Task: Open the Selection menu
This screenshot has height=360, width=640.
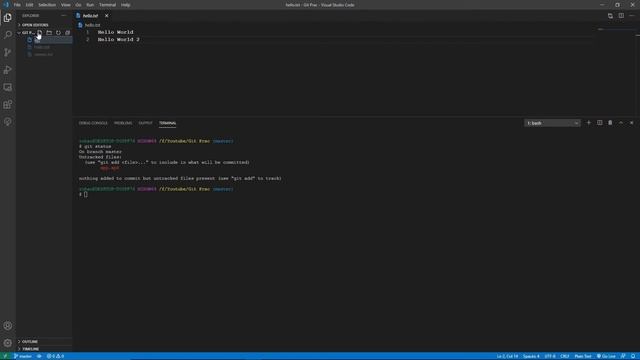Action: [x=47, y=5]
